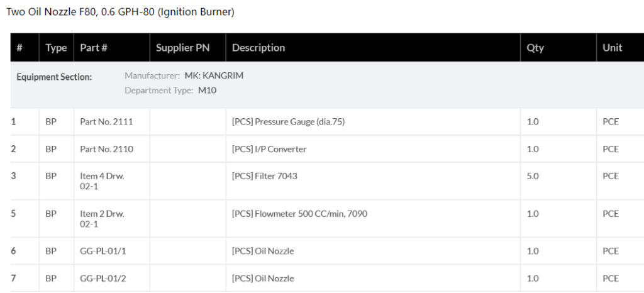Select the "[PCS] Filter 7043" description
This screenshot has width=644, height=293.
(x=265, y=177)
